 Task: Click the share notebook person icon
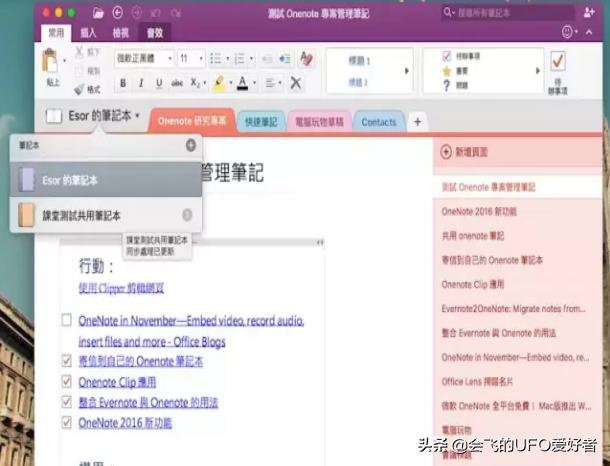(589, 12)
